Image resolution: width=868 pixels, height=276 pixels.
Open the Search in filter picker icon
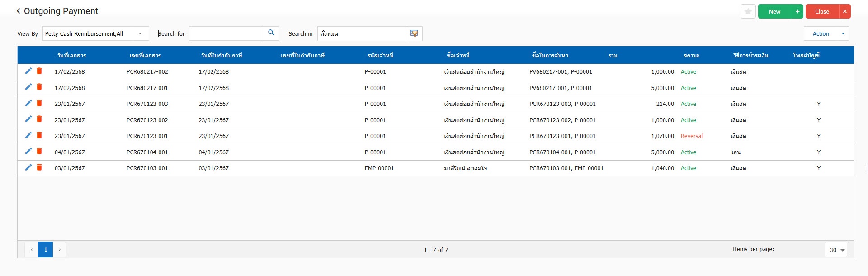(x=414, y=33)
